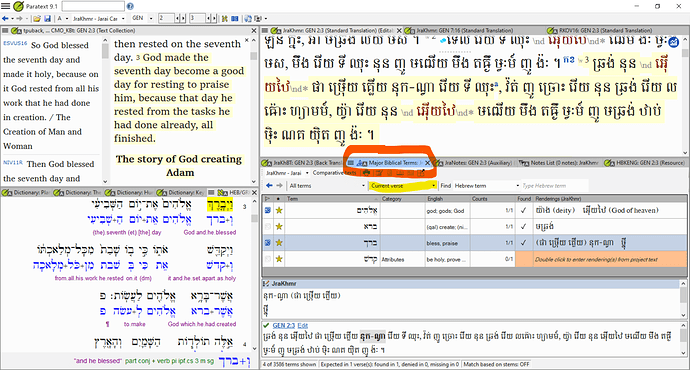The height and width of the screenshot is (370, 690).
Task: Switch to the Notes List tab
Action: click(x=559, y=163)
